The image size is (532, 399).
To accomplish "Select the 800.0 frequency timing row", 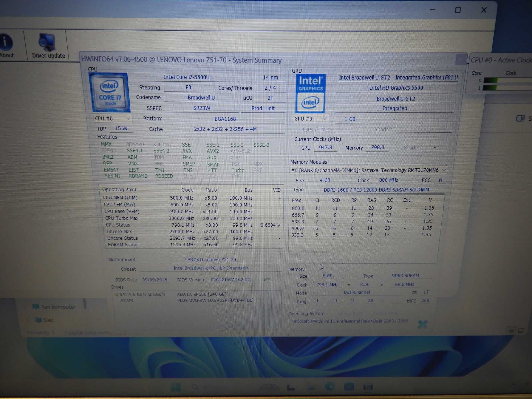I will point(363,208).
